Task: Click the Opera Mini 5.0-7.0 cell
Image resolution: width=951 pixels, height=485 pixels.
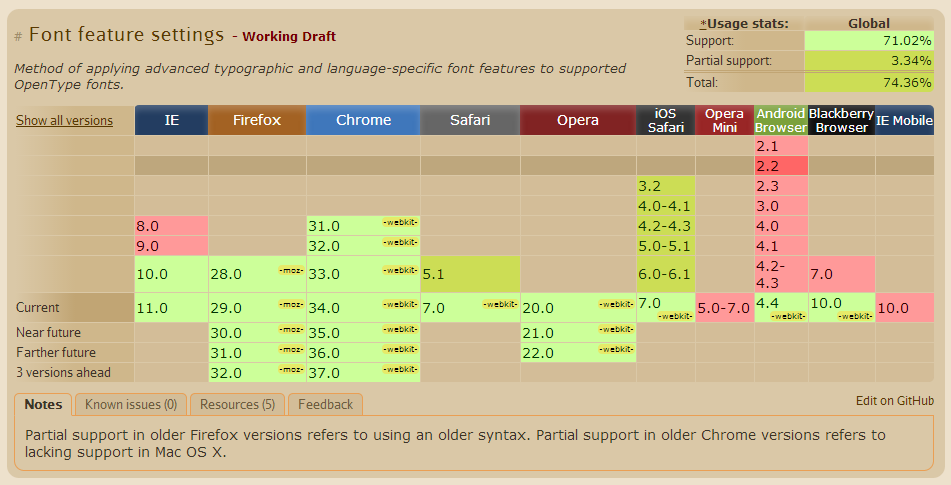Action: (725, 308)
